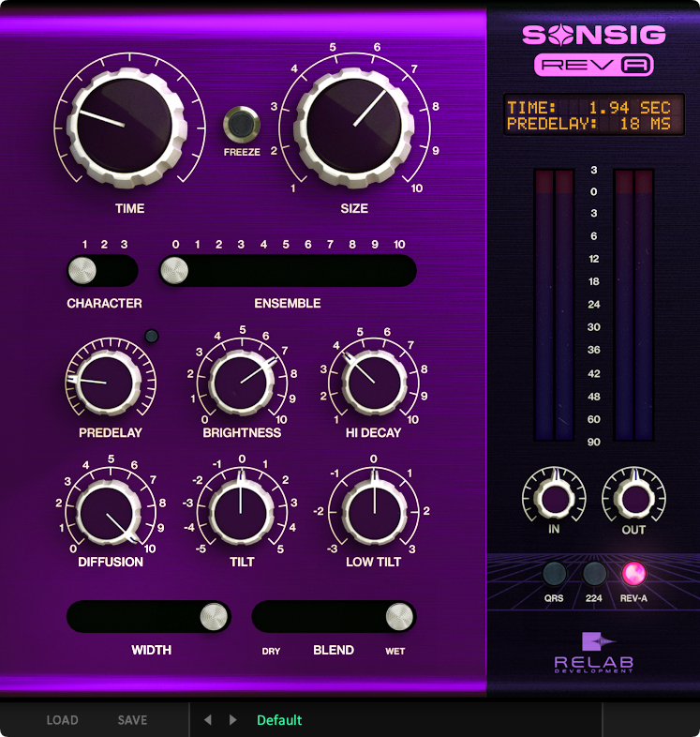700x737 pixels.
Task: Click the SIZE knob
Action: [x=353, y=123]
